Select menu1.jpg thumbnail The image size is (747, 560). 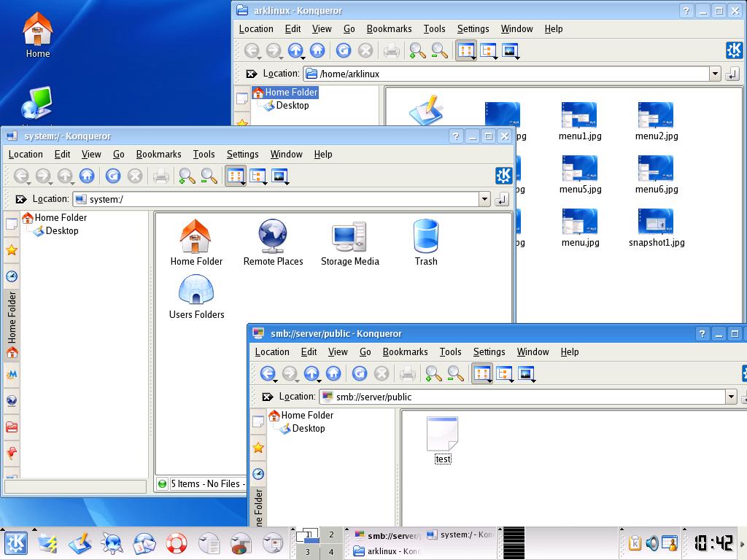click(580, 122)
